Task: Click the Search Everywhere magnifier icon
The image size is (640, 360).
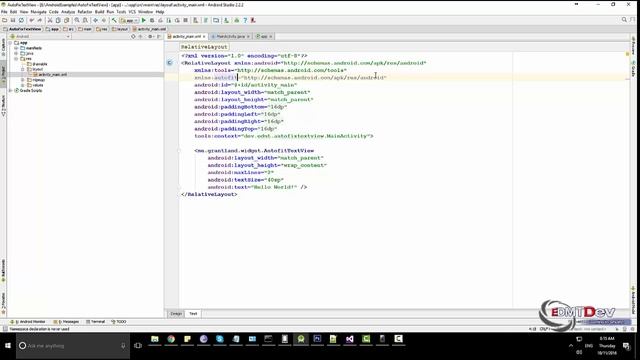Action: point(624,20)
